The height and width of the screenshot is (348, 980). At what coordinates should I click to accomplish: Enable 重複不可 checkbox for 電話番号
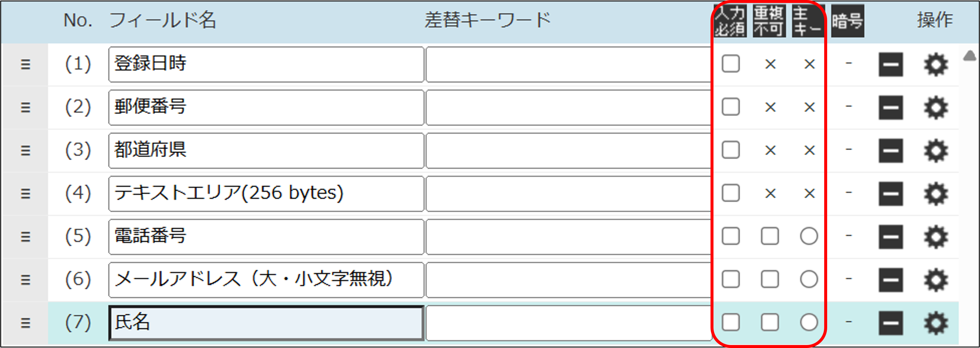(770, 236)
